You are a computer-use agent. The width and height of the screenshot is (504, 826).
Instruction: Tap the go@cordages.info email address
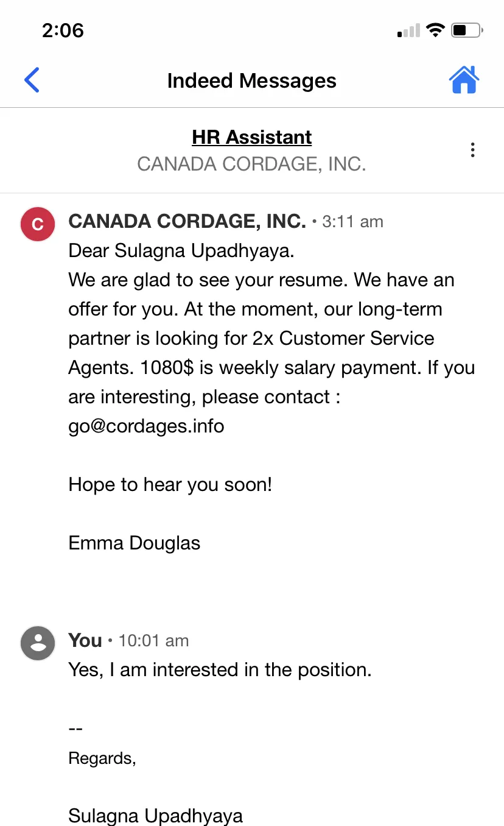tap(146, 426)
